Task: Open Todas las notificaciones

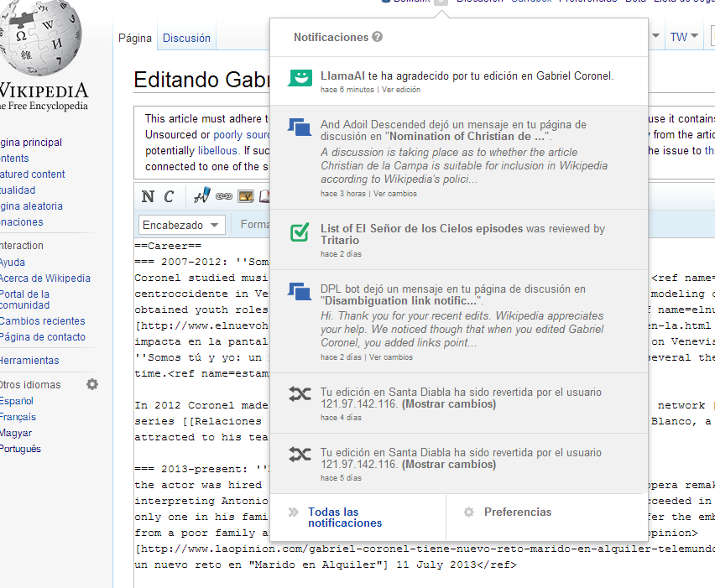Action: pyautogui.click(x=345, y=518)
